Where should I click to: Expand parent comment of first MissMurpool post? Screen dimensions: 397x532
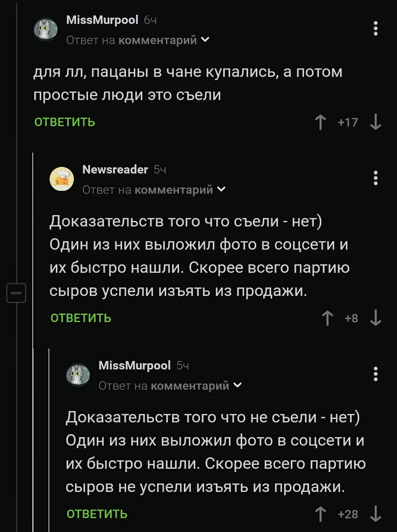pos(205,40)
